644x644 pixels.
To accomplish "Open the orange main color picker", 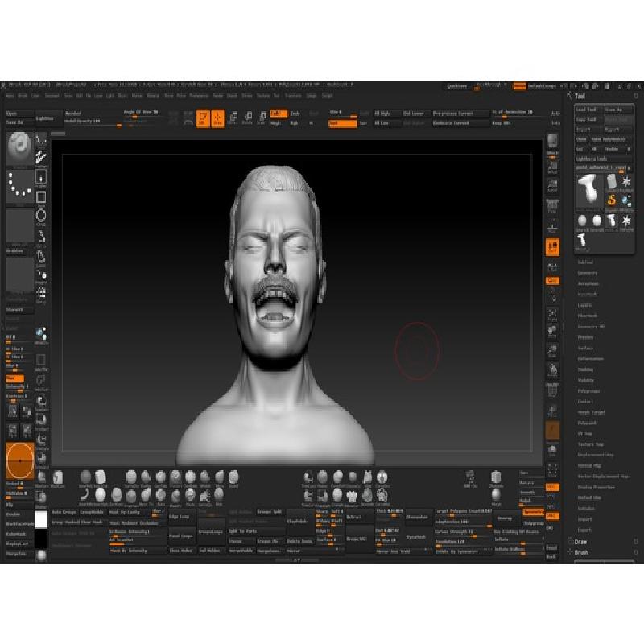I will (x=19, y=460).
